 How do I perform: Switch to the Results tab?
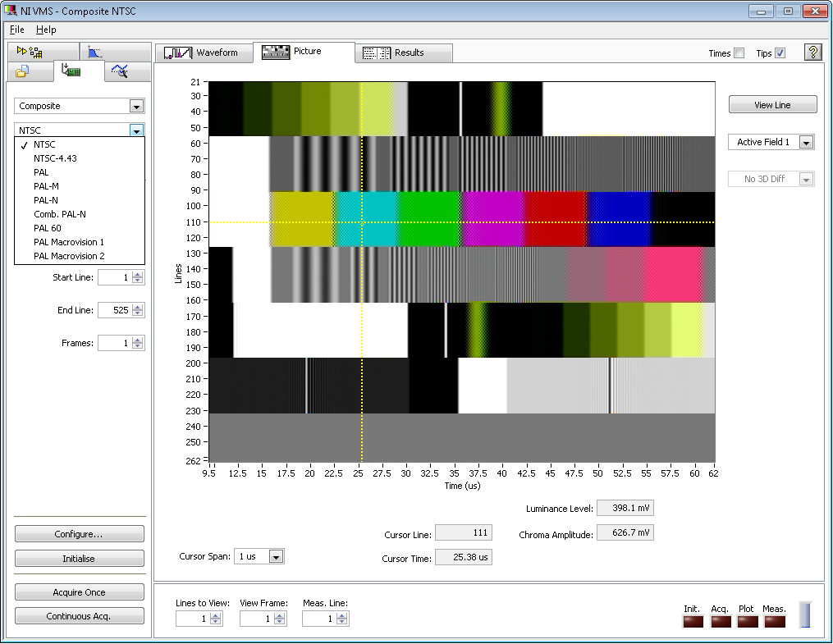[x=403, y=53]
